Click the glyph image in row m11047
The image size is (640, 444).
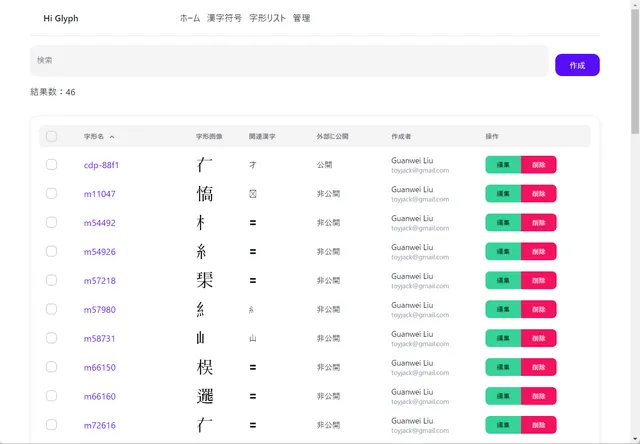[204, 193]
